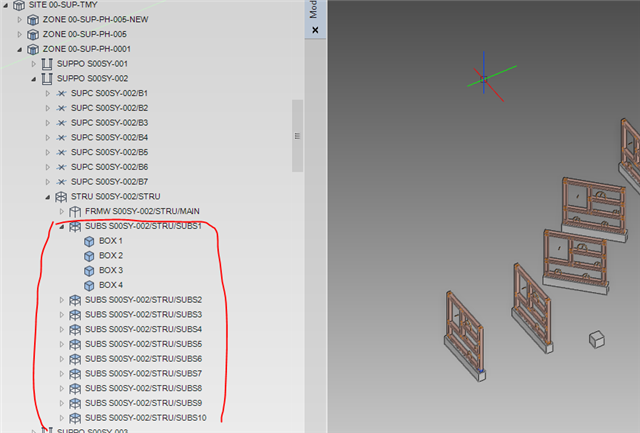Image resolution: width=640 pixels, height=433 pixels.
Task: Click the SUPPO S00SY-001 support icon
Action: point(47,64)
